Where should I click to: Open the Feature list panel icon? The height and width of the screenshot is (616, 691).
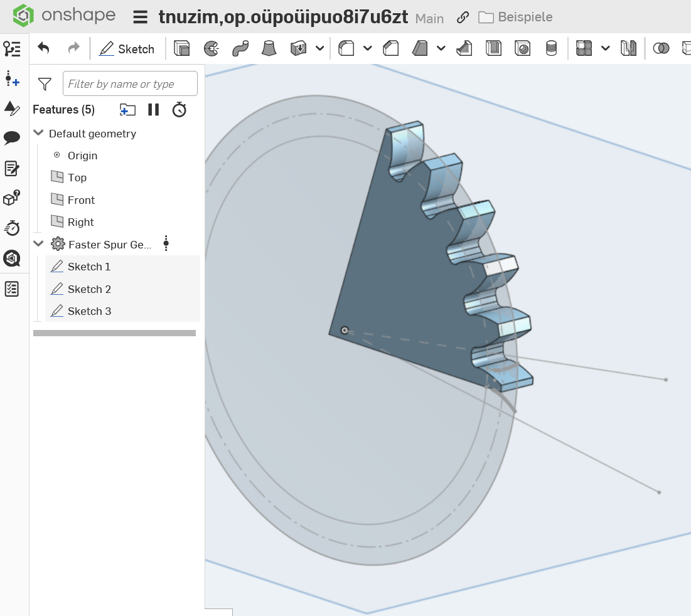pos(12,48)
